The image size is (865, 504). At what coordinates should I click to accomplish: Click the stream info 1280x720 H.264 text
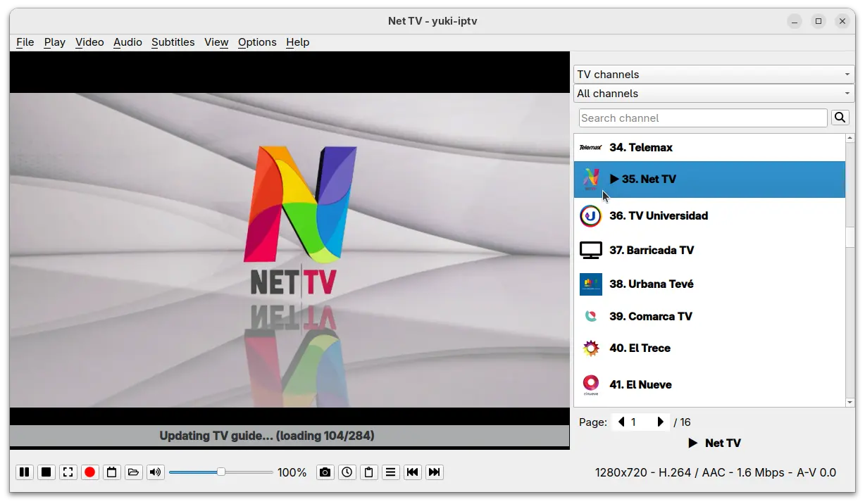pyautogui.click(x=716, y=472)
